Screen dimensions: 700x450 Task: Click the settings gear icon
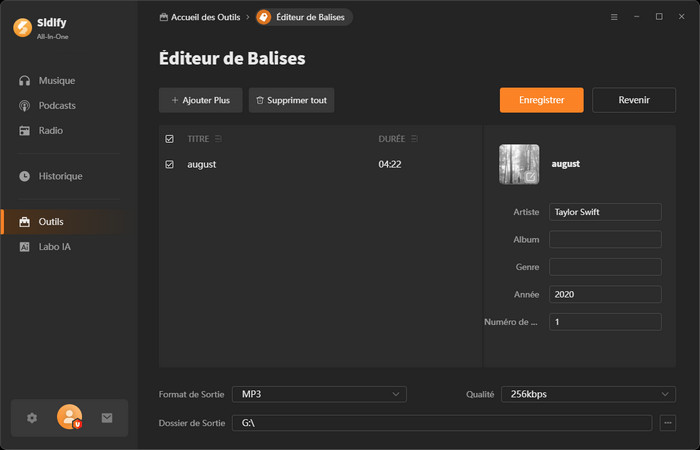32,418
